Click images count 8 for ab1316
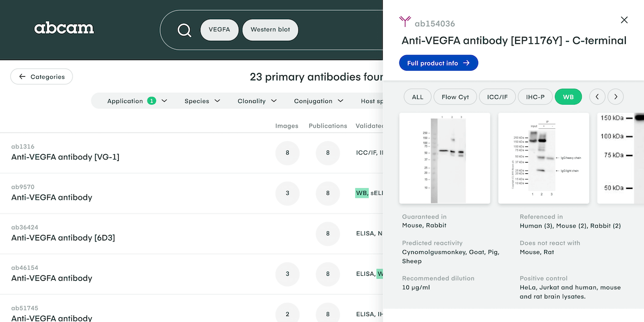 tap(287, 153)
